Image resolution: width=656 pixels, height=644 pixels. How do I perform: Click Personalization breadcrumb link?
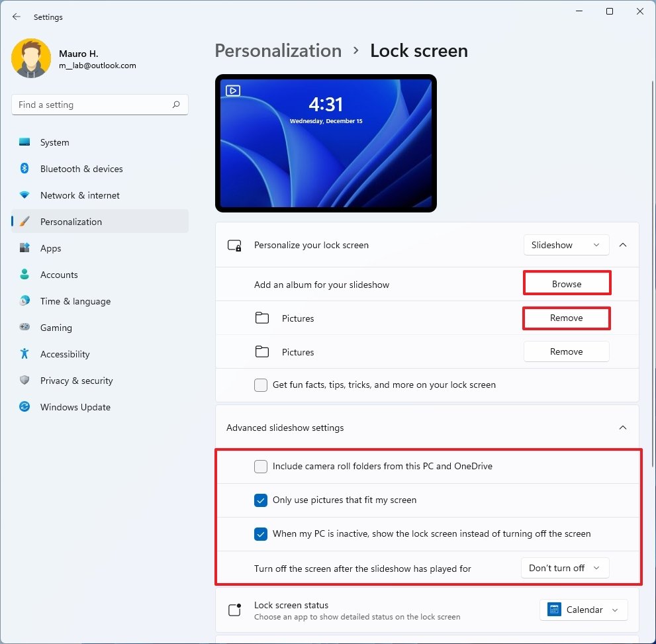(278, 50)
